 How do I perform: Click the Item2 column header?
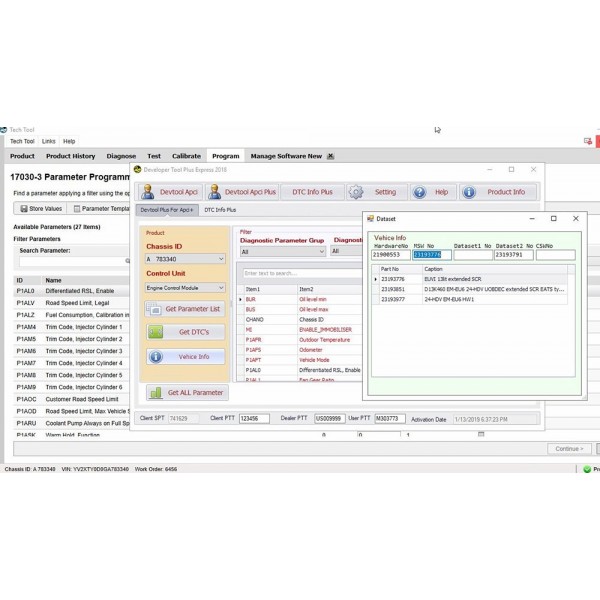pos(329,289)
